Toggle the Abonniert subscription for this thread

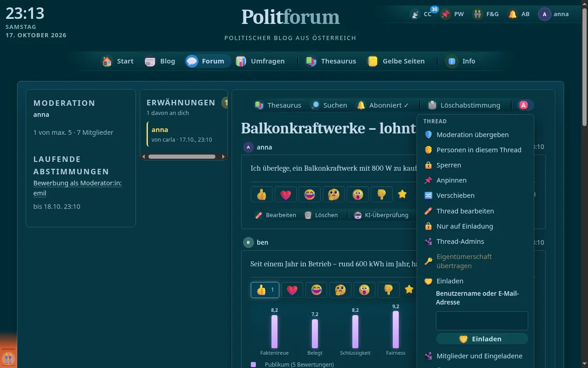383,105
